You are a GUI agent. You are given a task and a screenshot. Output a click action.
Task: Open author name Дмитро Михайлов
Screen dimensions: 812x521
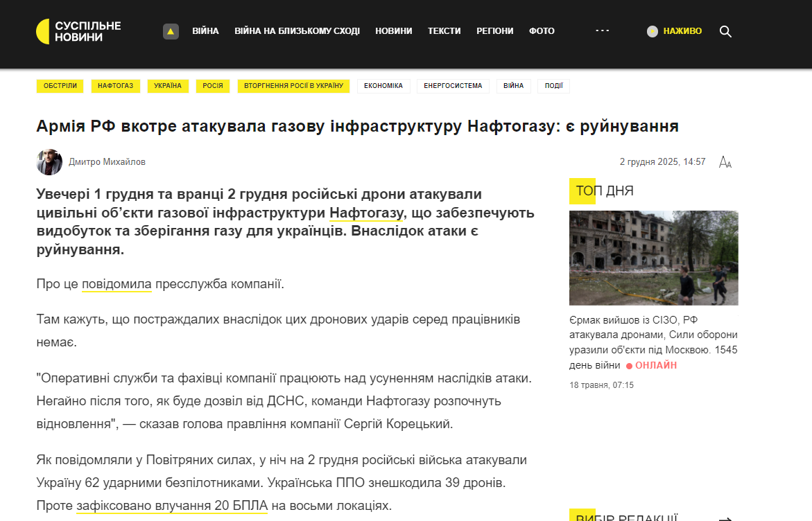tap(107, 162)
